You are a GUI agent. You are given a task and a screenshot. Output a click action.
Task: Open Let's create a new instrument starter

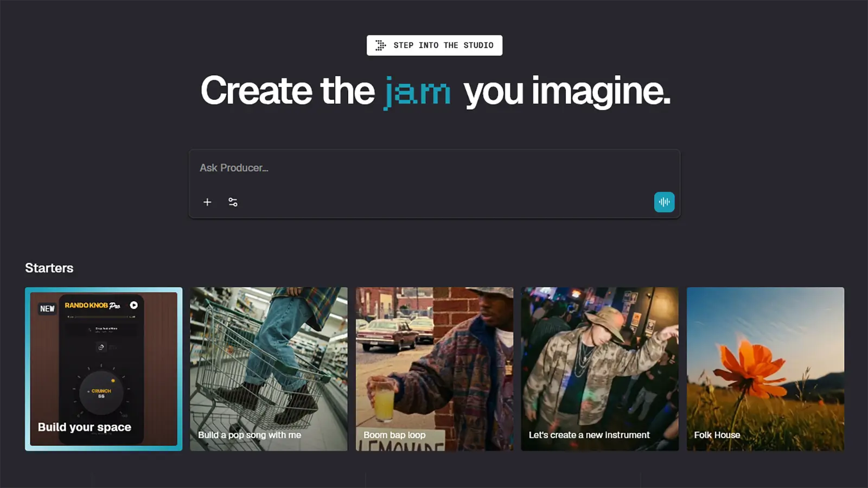[x=600, y=369]
